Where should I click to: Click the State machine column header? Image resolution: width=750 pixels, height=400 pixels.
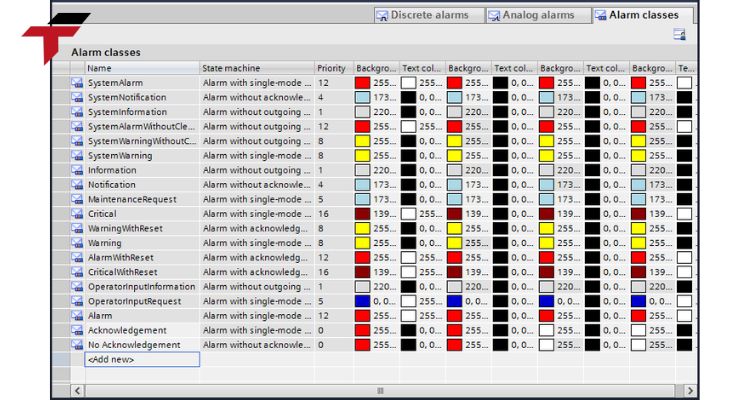tap(256, 68)
